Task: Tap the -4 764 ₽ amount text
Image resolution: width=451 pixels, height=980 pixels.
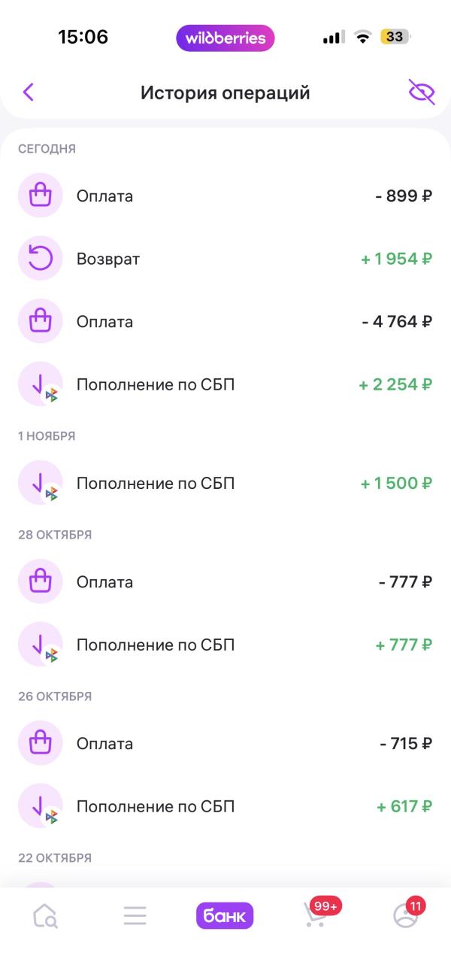Action: [396, 322]
